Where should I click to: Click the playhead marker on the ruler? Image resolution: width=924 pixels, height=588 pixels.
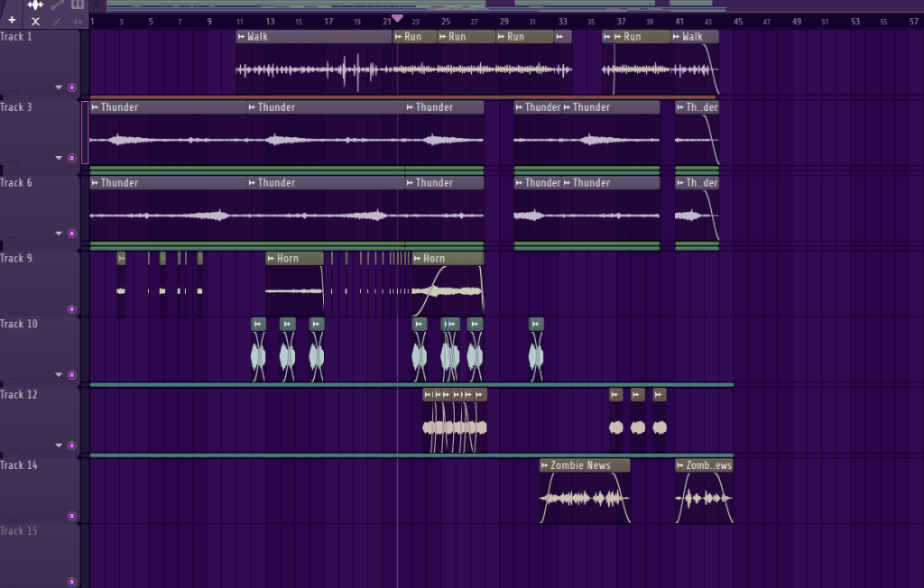tap(397, 19)
